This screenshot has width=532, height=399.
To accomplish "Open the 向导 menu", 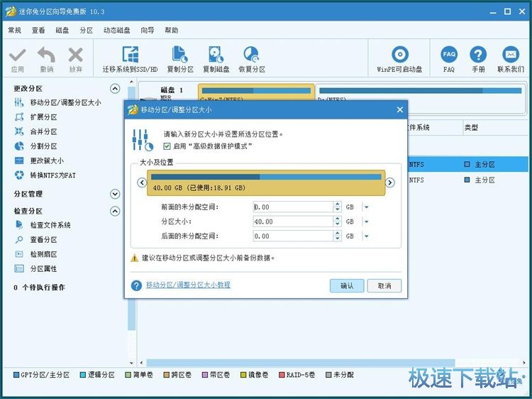I will pos(147,31).
